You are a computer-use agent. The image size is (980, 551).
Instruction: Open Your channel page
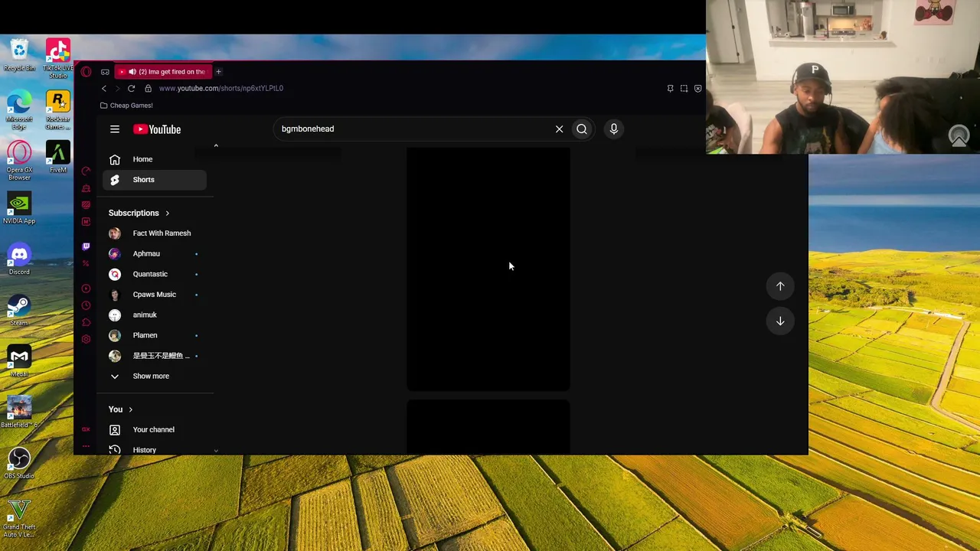[x=154, y=429]
